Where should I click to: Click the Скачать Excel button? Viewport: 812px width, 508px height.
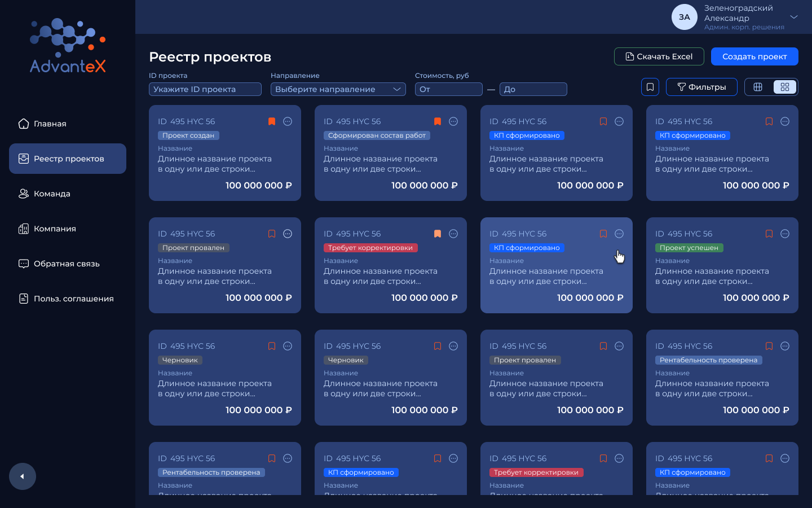659,56
